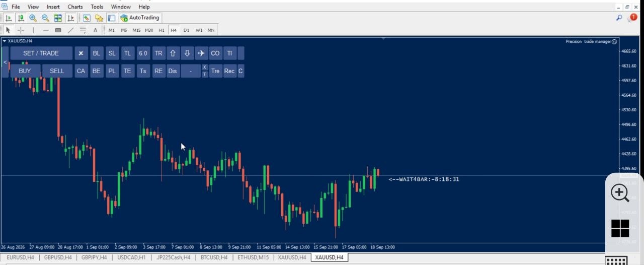Switch to the BTCUSD,H4 chart tab

[214, 257]
